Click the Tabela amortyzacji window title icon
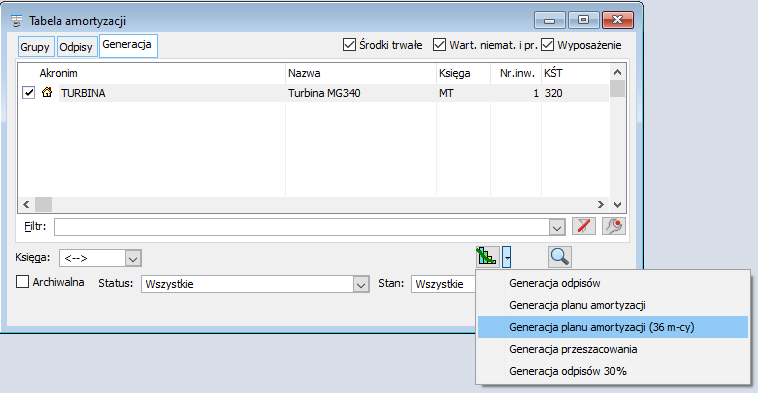Viewport: 758px width, 393px height. (16, 21)
